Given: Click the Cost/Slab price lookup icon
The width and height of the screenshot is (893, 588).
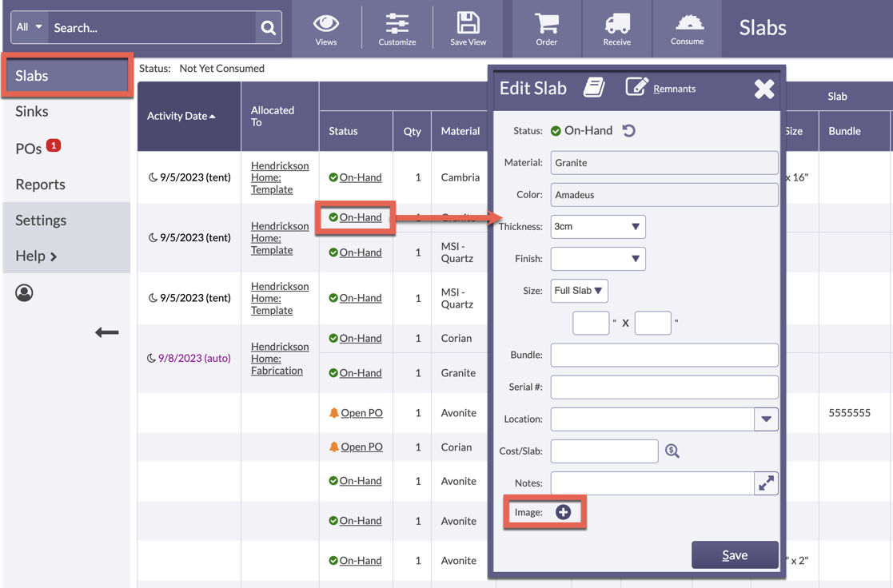Looking at the screenshot, I should pos(672,451).
